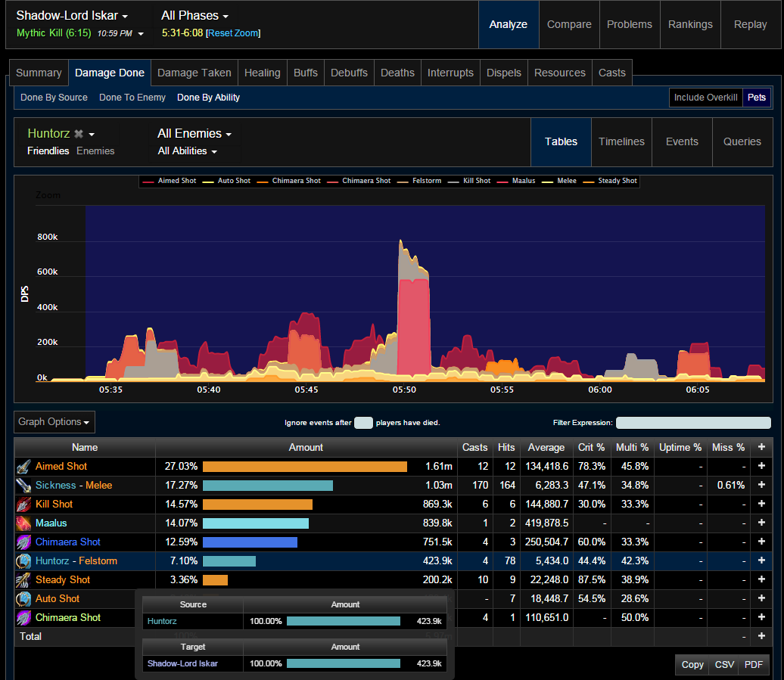This screenshot has width=784, height=680.
Task: Remove the Huntorz filter with the X icon
Action: point(79,134)
